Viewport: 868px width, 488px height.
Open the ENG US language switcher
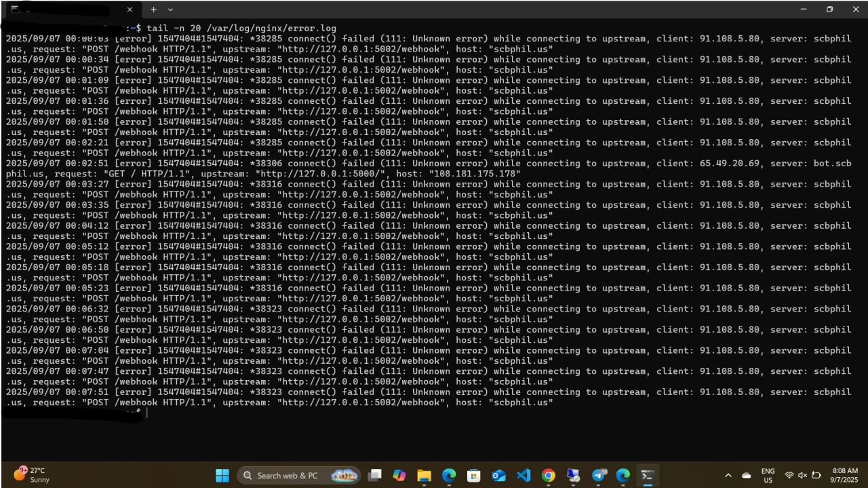coord(768,475)
